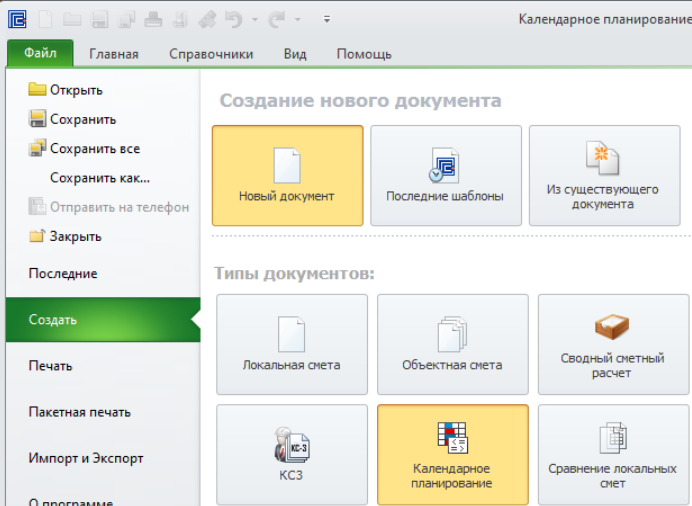Open the Помощь ribbon tab
692x506 pixels.
364,54
